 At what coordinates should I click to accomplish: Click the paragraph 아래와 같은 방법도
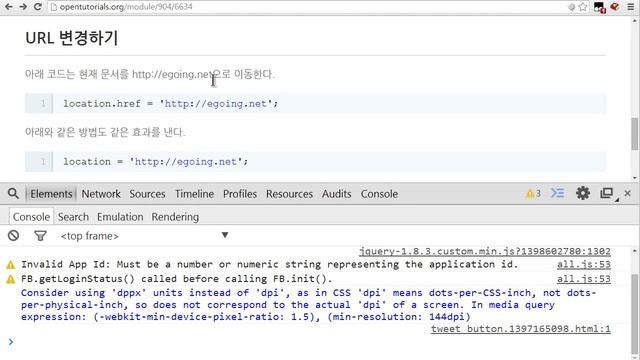coord(105,132)
